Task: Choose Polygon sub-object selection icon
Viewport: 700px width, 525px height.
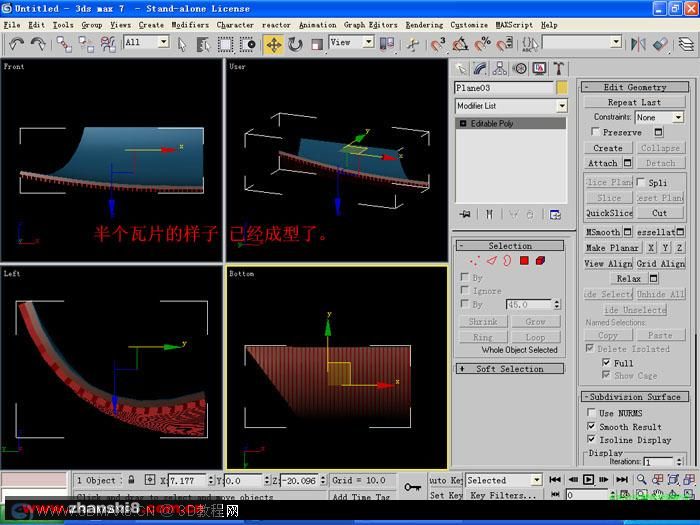Action: point(524,261)
